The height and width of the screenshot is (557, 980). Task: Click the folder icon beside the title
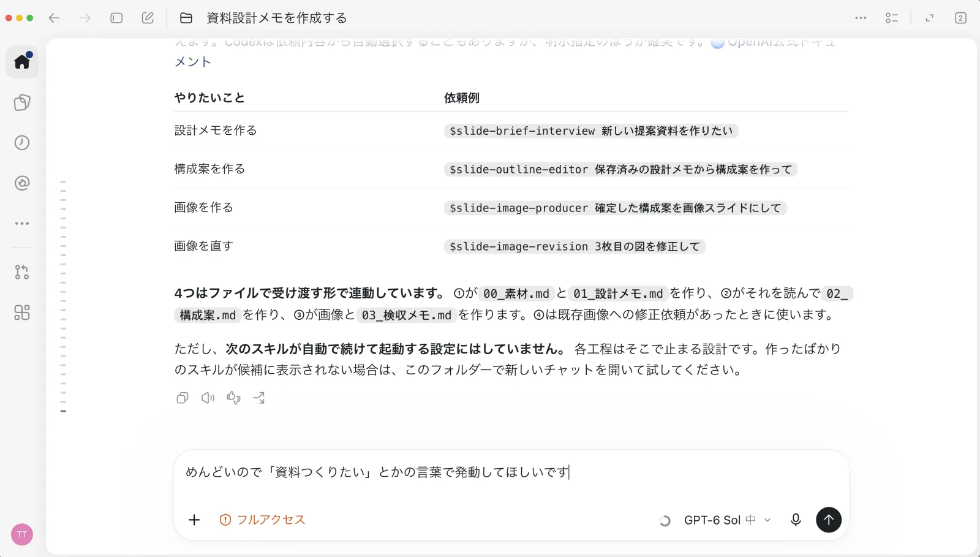[186, 18]
